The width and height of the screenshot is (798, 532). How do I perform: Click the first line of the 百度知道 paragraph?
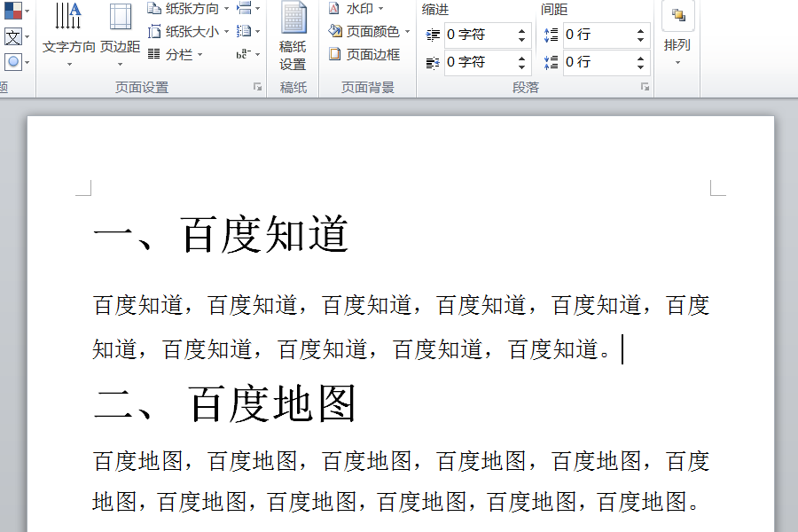402,305
